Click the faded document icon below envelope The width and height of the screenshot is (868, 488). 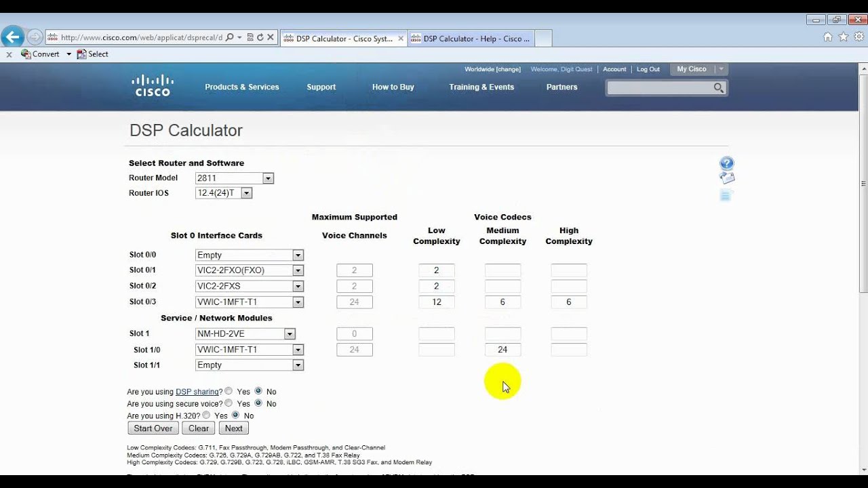click(x=726, y=195)
